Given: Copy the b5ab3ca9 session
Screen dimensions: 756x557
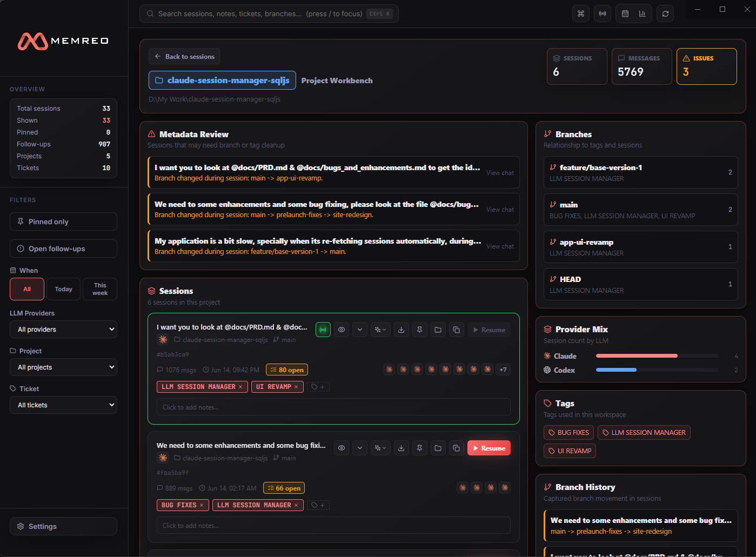Looking at the screenshot, I should point(457,330).
